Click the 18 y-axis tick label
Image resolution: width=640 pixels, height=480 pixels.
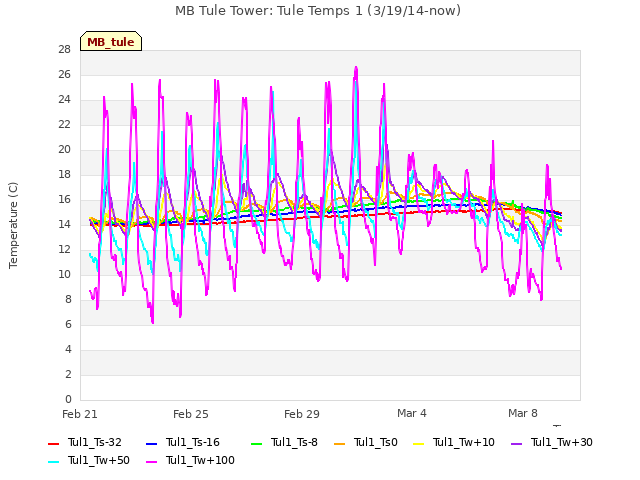64,175
